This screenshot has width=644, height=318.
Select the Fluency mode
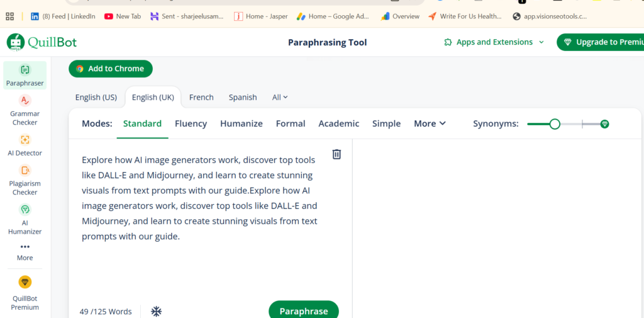coord(191,123)
